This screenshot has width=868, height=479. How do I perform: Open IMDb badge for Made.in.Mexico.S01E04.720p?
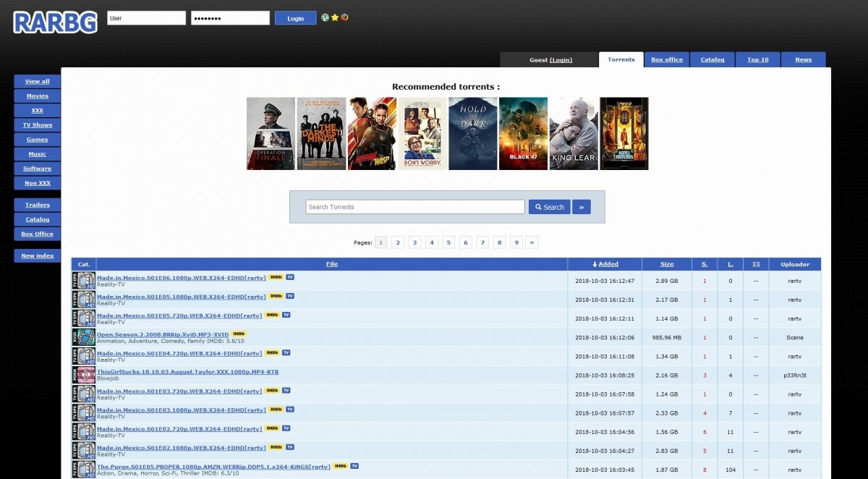[x=272, y=352]
